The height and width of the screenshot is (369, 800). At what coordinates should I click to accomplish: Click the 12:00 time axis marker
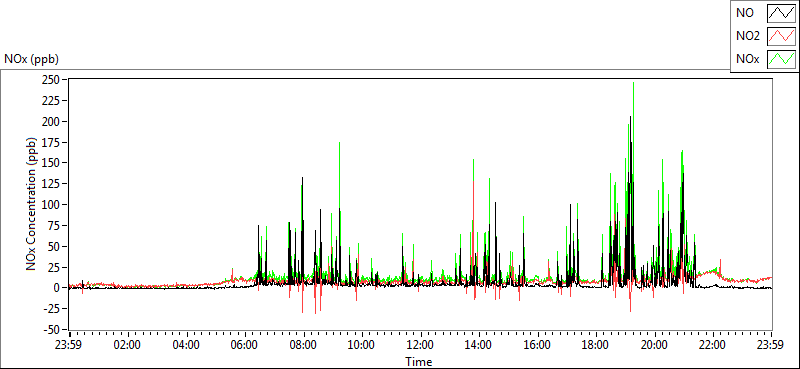420,345
